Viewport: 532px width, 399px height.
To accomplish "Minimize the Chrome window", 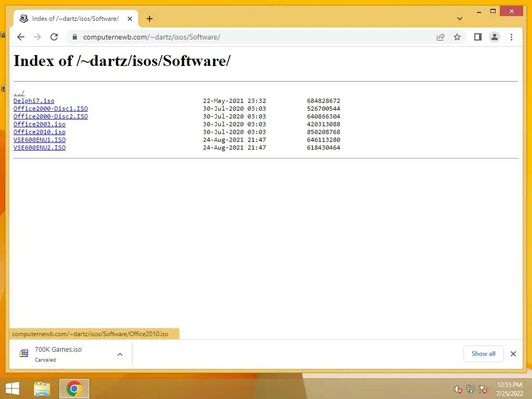I will click(478, 11).
